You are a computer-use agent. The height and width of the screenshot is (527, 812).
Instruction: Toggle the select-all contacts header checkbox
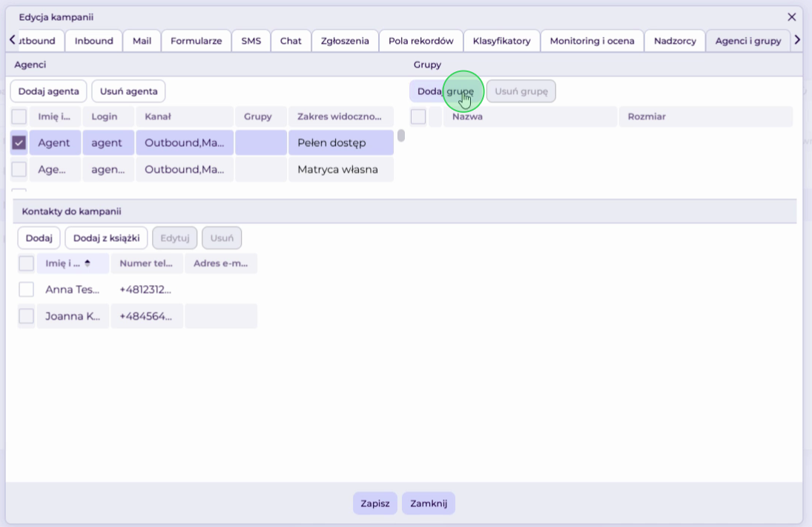pyautogui.click(x=27, y=263)
